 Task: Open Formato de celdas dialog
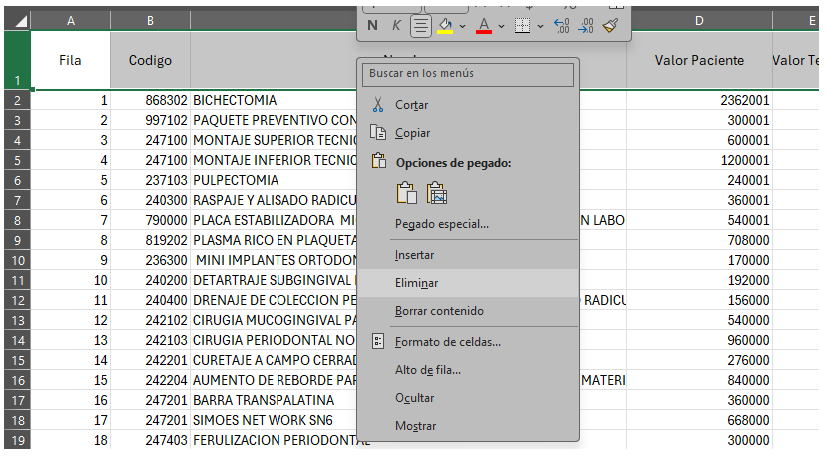click(447, 342)
